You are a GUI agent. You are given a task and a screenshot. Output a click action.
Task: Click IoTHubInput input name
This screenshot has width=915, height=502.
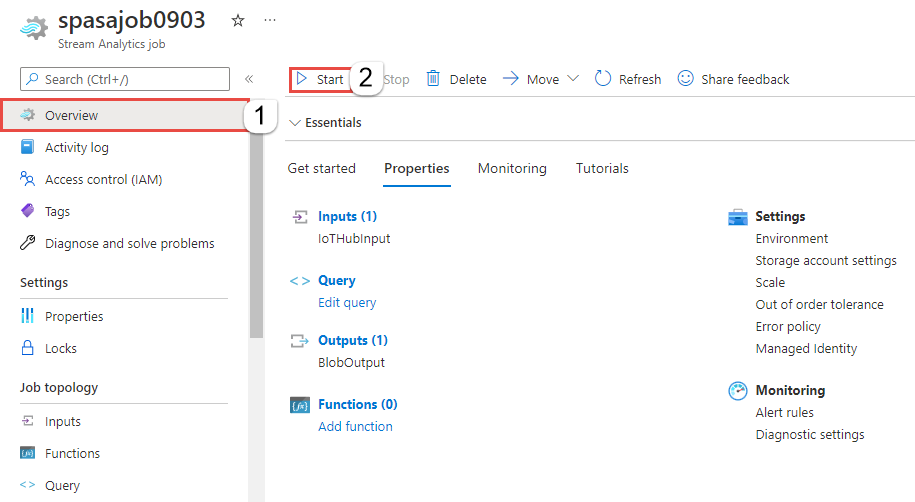tap(354, 238)
